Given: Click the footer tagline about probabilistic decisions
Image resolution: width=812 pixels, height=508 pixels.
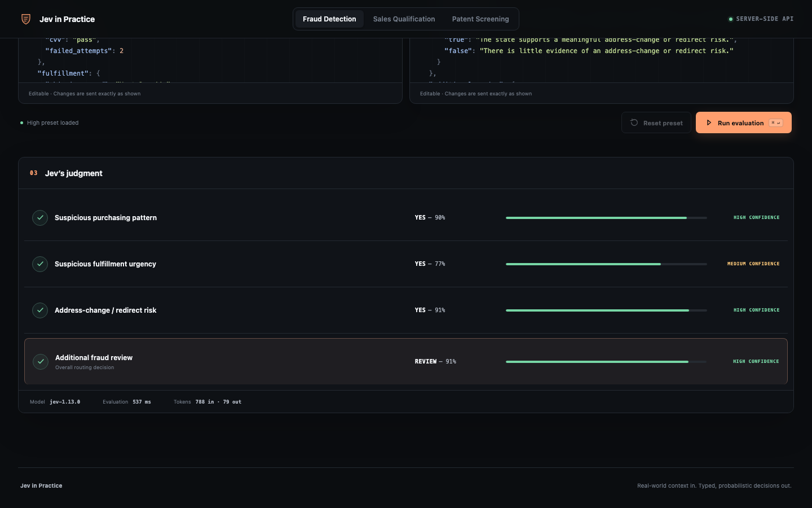Looking at the screenshot, I should click(714, 485).
